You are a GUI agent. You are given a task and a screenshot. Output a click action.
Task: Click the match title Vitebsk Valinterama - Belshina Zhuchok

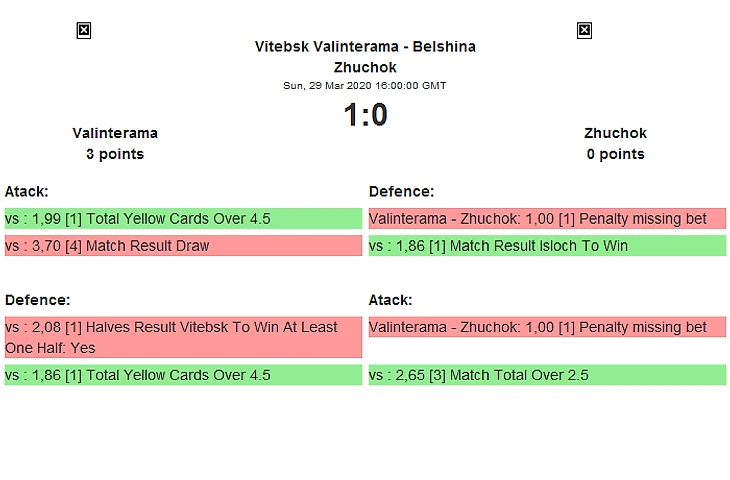pyautogui.click(x=365, y=57)
